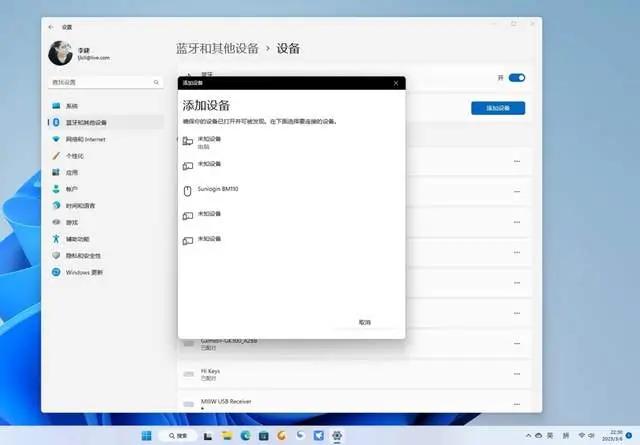Click the paintbrush icon for 个性化
This screenshot has height=445, width=640.
pos(56,156)
